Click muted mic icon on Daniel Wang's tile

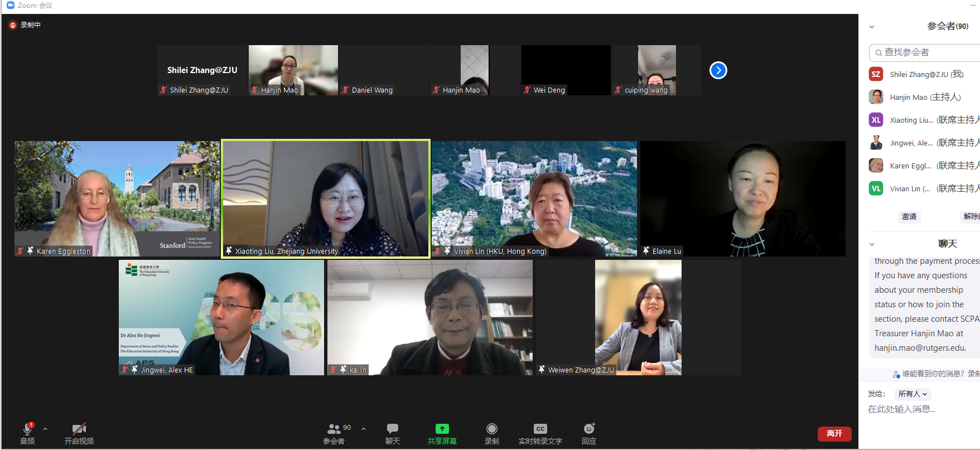(346, 90)
